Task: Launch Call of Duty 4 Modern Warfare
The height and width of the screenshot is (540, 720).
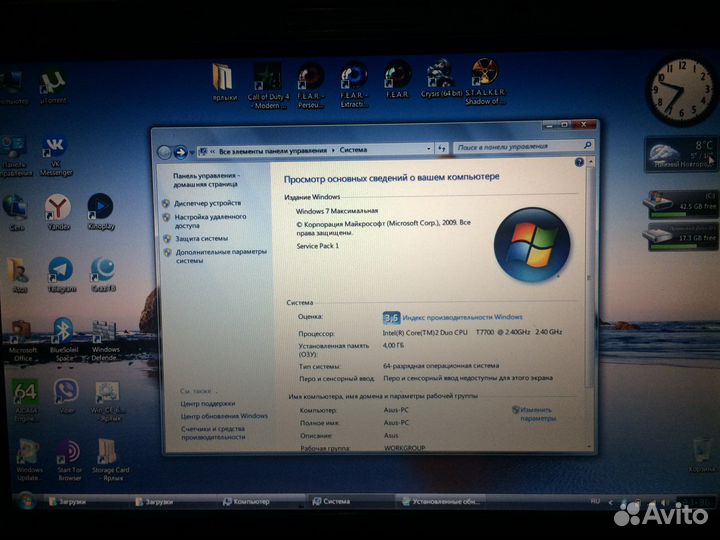Action: [268, 86]
